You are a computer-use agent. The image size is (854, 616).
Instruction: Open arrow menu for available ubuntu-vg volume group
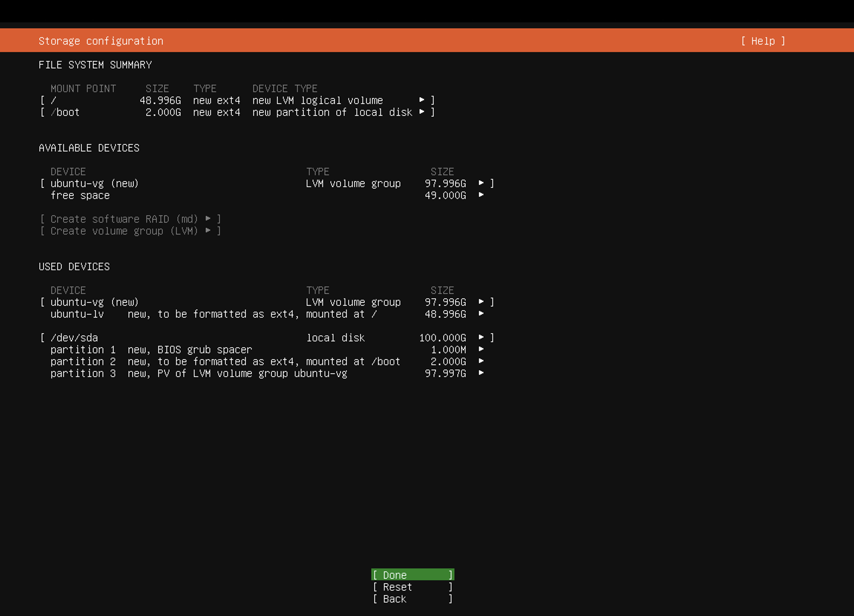pos(481,183)
